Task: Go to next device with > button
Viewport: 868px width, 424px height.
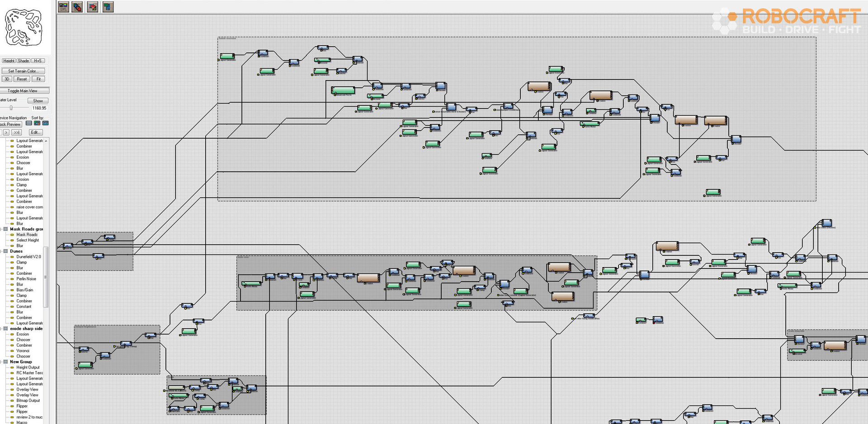Action: pos(6,132)
